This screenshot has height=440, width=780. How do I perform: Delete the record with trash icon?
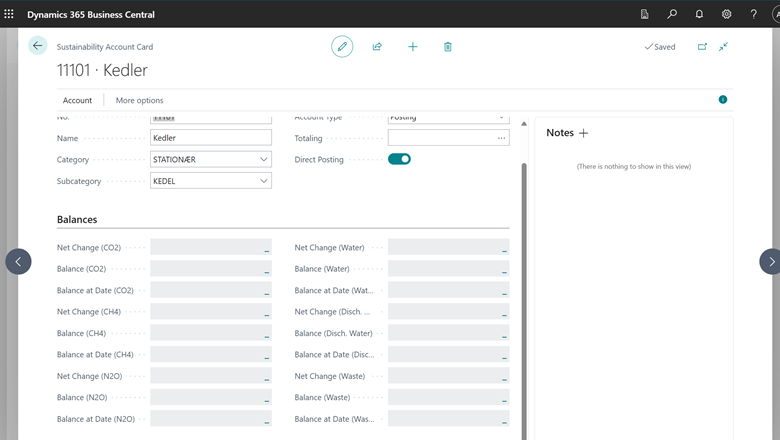[448, 47]
